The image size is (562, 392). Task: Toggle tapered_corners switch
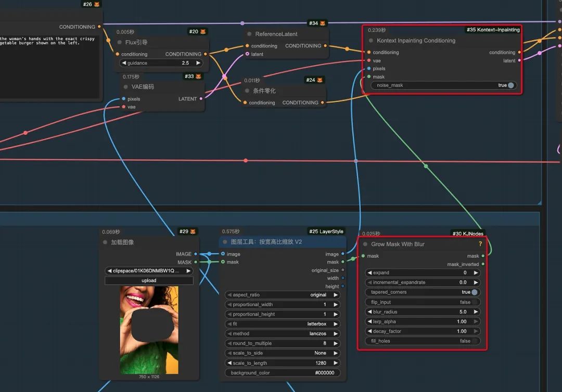(x=475, y=292)
